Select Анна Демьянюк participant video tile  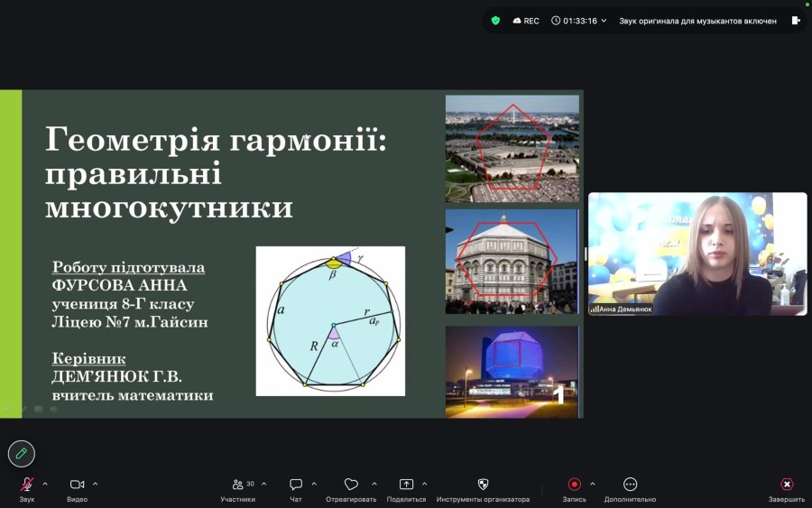click(x=697, y=254)
